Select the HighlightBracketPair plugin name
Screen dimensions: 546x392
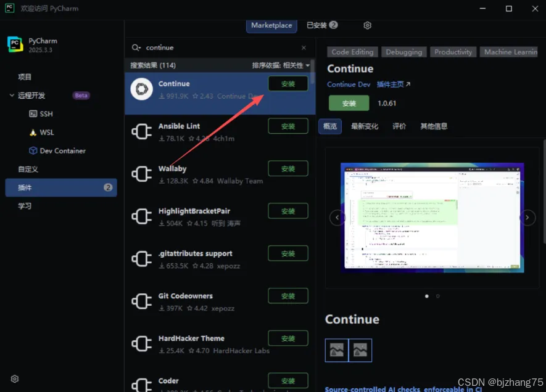pos(194,211)
